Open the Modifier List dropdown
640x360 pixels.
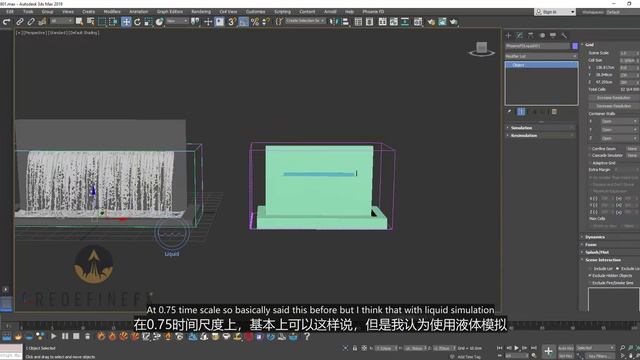pos(541,56)
